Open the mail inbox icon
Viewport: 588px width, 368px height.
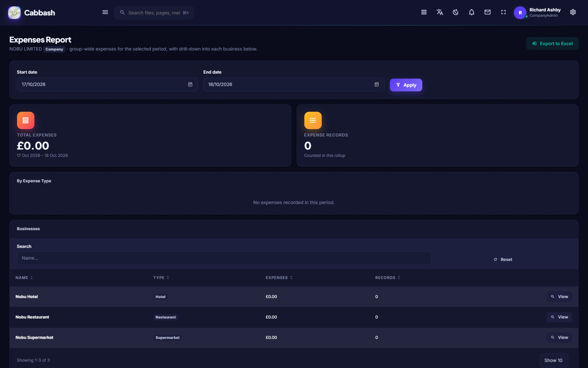(487, 12)
